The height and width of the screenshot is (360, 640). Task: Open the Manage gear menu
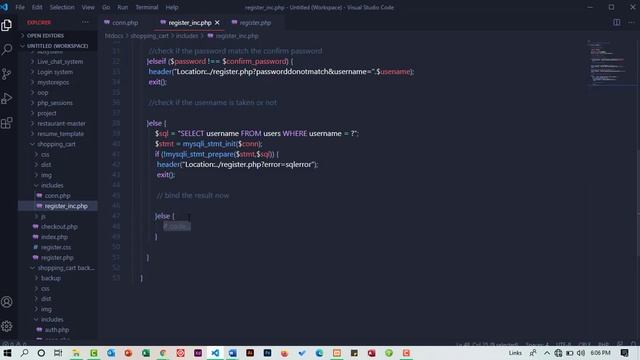[x=7, y=326]
